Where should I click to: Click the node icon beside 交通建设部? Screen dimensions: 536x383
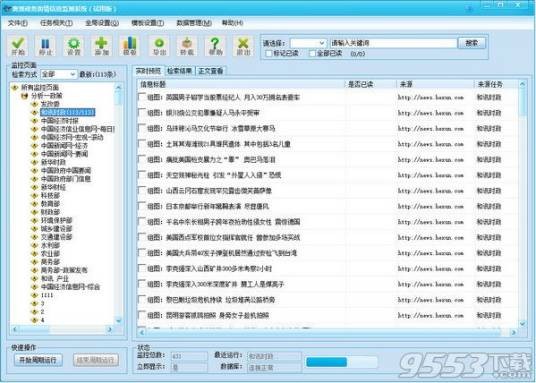[34, 237]
